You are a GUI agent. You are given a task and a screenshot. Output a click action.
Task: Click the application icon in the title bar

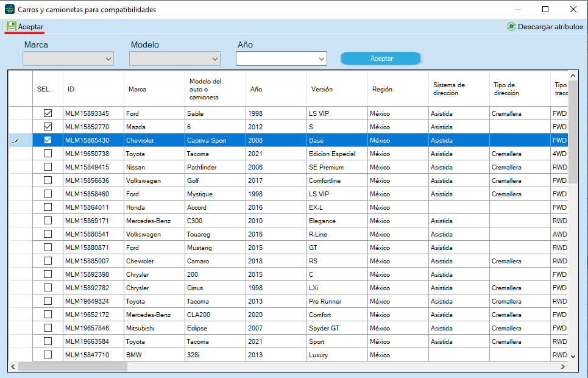point(10,9)
